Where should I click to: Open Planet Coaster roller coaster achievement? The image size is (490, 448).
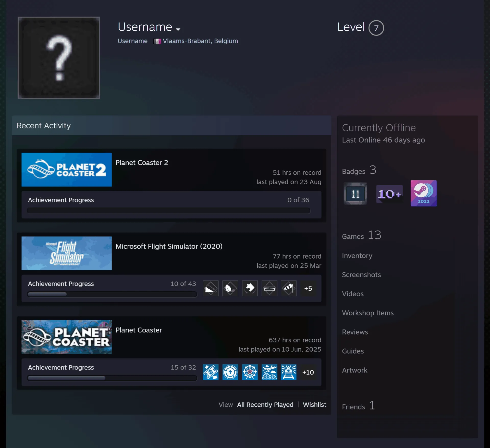269,372
